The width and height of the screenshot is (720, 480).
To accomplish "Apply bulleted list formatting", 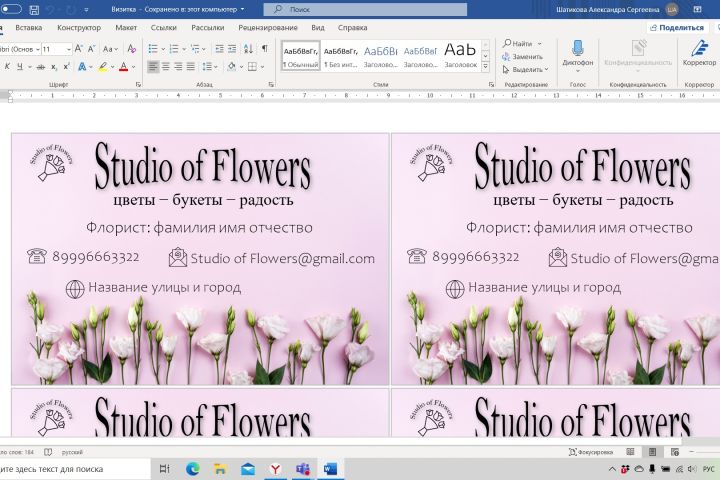I will (153, 48).
